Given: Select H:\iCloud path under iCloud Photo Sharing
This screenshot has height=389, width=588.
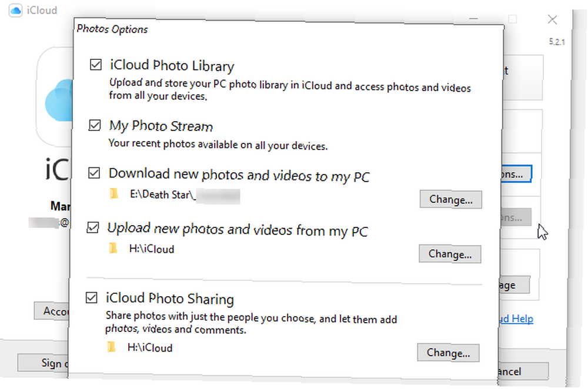Looking at the screenshot, I should pos(150,347).
